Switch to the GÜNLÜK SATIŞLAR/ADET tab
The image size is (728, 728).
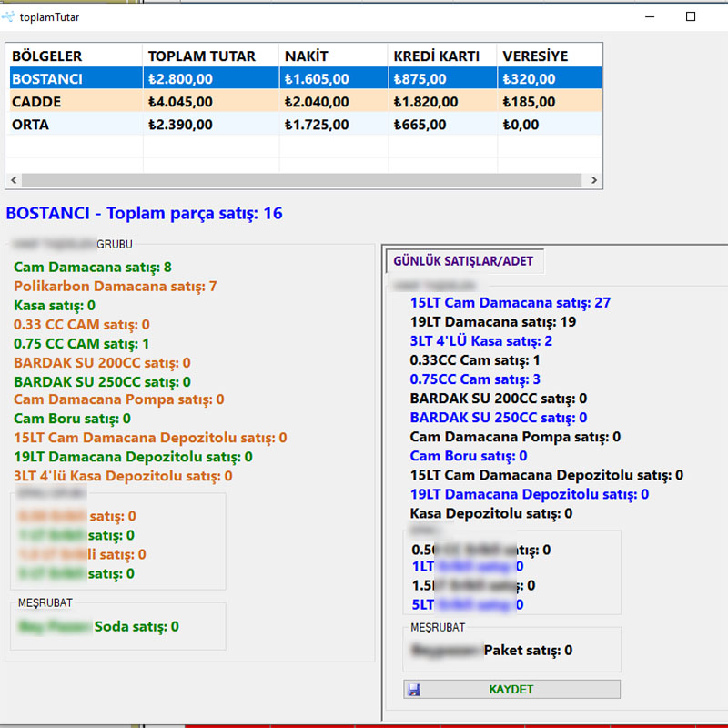point(464,261)
